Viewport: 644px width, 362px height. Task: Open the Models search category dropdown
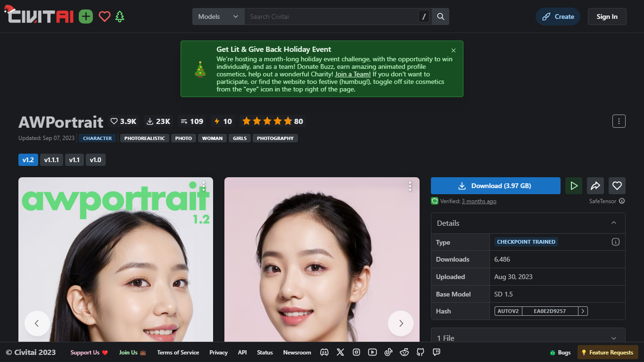[218, 16]
